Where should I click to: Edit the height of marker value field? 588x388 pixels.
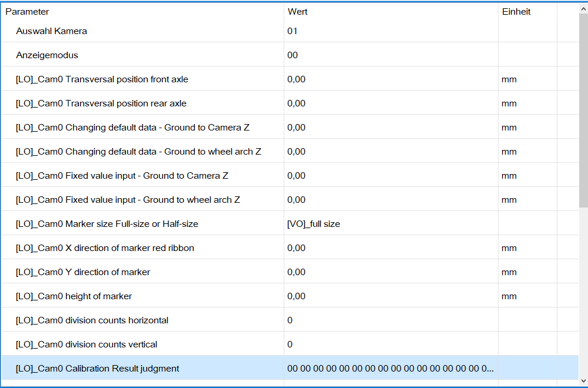(297, 296)
